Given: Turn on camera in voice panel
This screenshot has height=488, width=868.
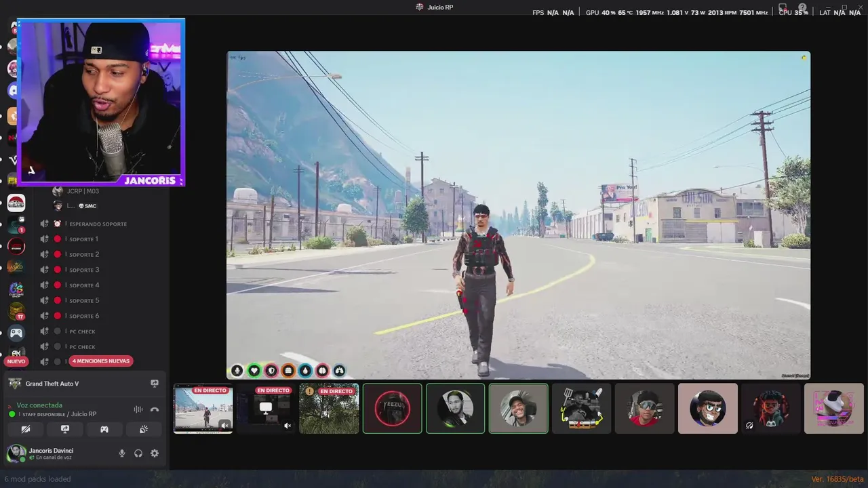Looking at the screenshot, I should coord(26,429).
